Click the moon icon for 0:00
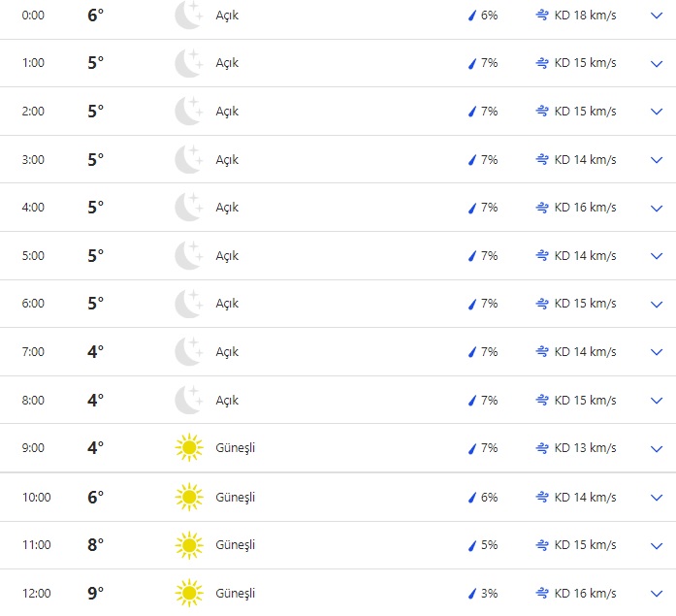 click(188, 16)
